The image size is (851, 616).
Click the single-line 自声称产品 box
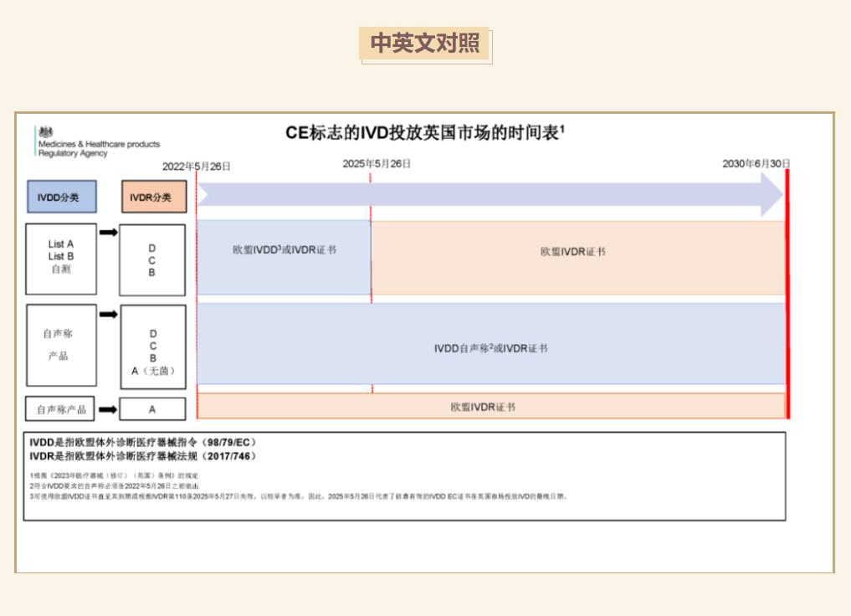(61, 409)
